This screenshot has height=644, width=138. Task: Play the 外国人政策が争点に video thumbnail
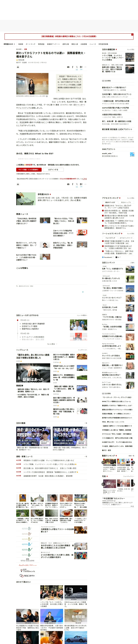70,436
